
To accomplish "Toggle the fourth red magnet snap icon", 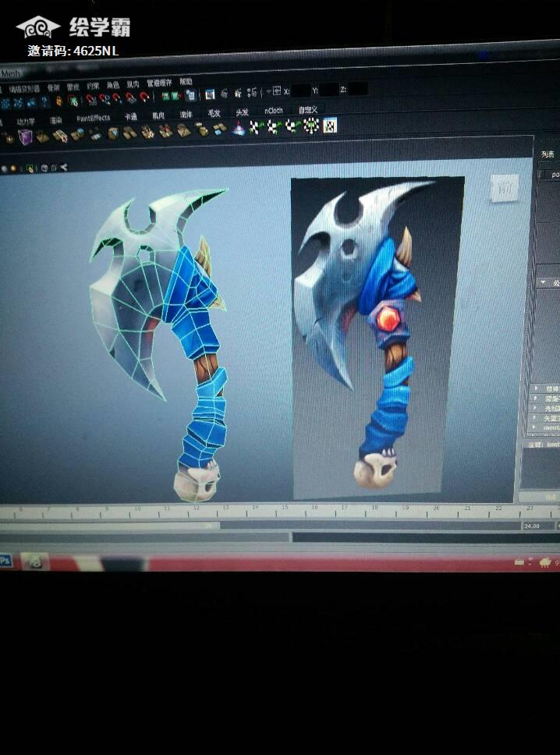I will [130, 97].
